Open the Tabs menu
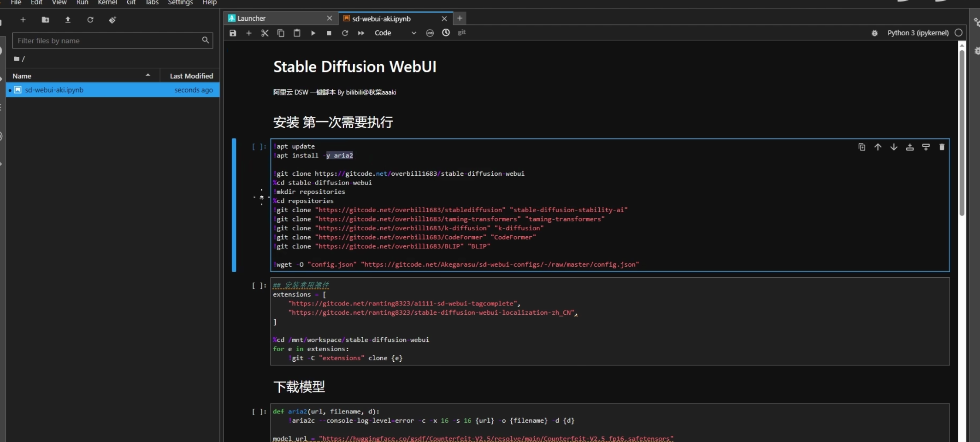This screenshot has height=442, width=980. [152, 2]
